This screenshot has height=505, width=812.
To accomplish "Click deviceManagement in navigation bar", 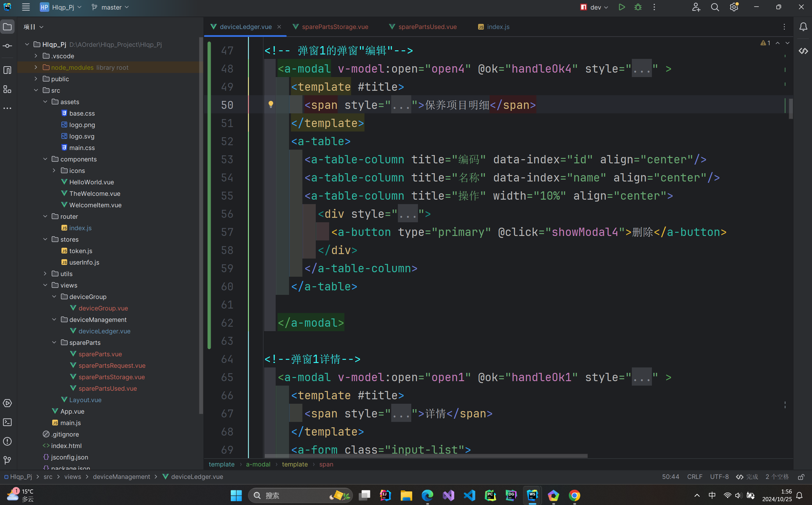I will click(x=122, y=477).
